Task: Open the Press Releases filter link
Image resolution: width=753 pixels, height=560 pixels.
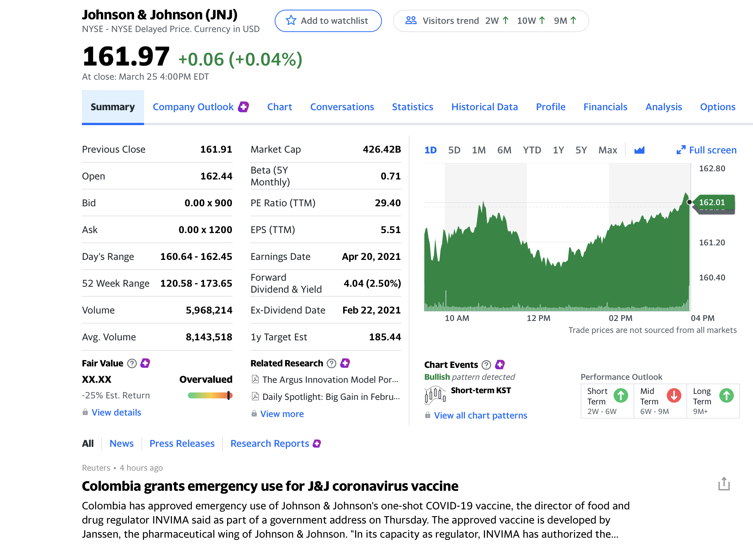Action: (182, 443)
